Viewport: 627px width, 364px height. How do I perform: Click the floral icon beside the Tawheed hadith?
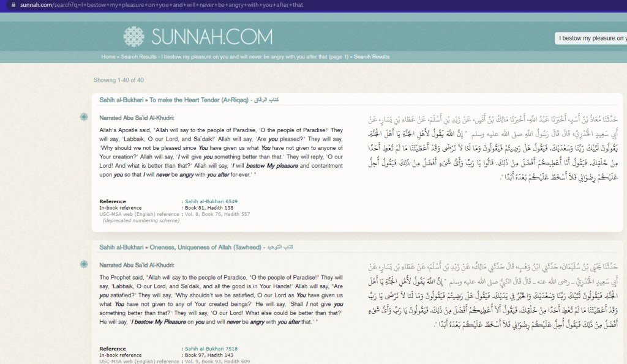[84, 264]
